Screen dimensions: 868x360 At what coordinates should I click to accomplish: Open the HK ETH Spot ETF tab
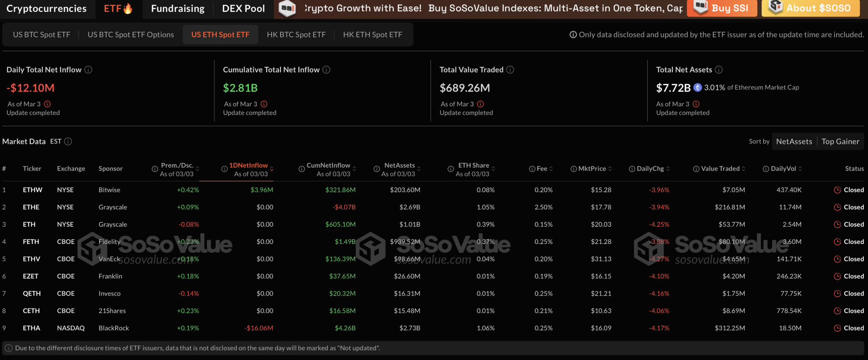(372, 35)
